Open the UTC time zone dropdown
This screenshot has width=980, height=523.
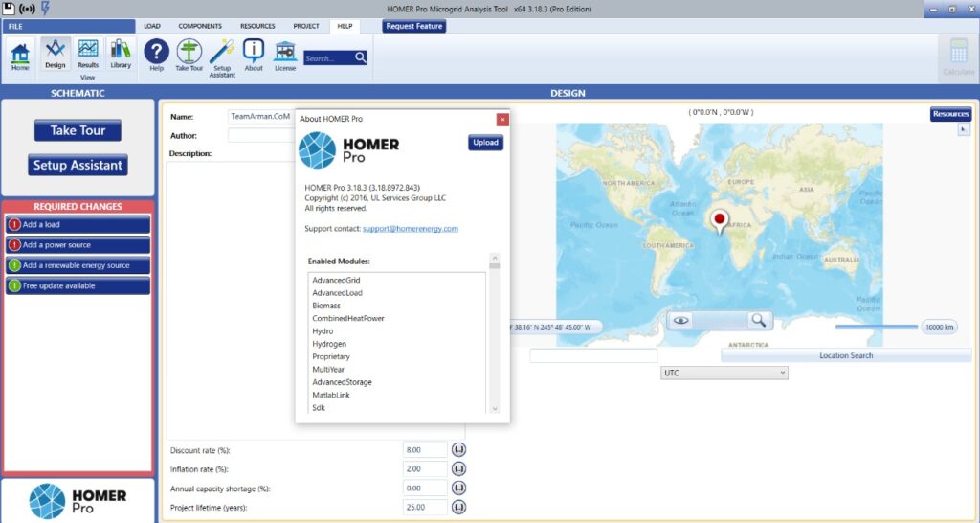tap(724, 373)
